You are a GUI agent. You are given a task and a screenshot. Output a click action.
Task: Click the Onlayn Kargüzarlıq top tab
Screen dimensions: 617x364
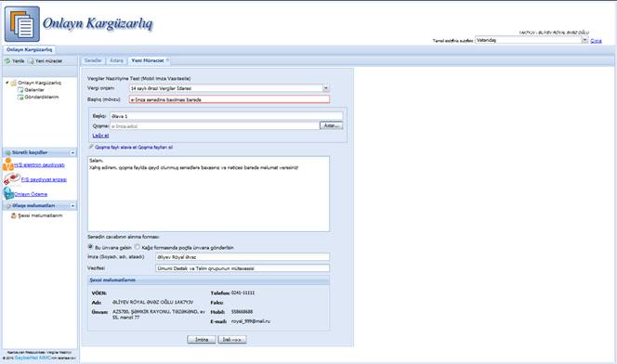[x=29, y=50]
